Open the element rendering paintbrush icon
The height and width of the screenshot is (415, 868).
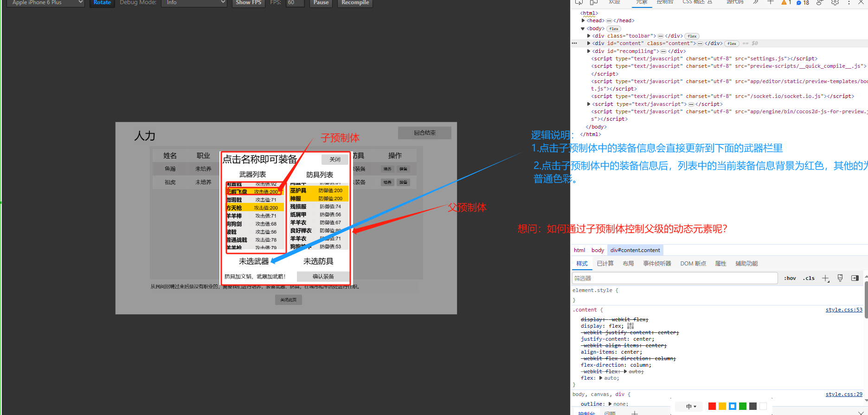pyautogui.click(x=840, y=278)
